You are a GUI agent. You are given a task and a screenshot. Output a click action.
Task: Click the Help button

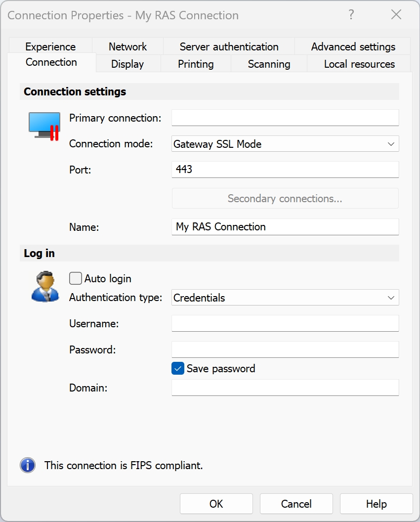(x=376, y=504)
